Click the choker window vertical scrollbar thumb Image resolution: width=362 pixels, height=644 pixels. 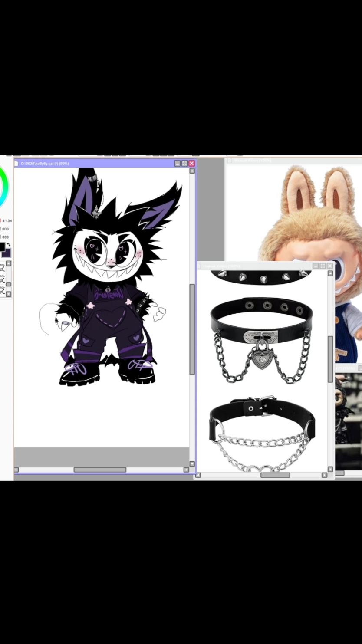(x=330, y=359)
